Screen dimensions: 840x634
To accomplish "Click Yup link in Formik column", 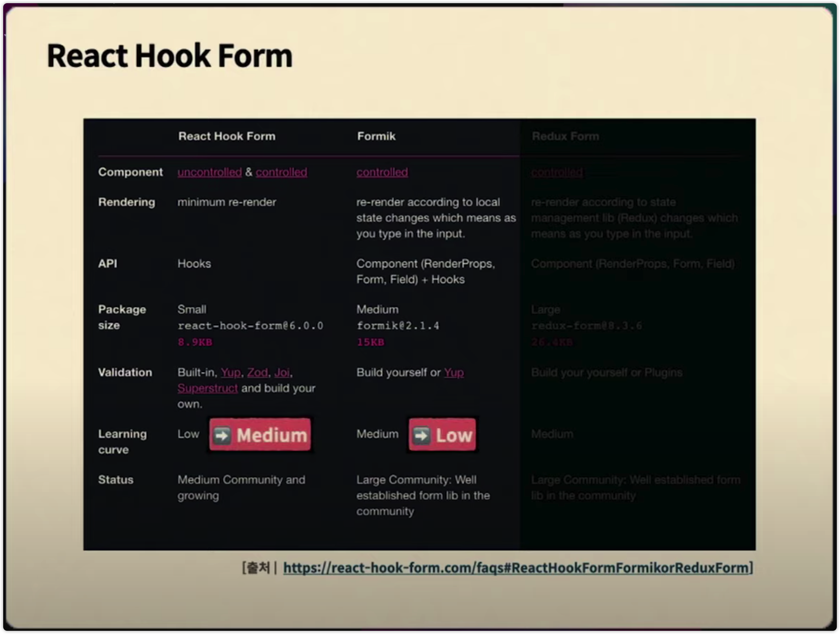I will point(454,372).
